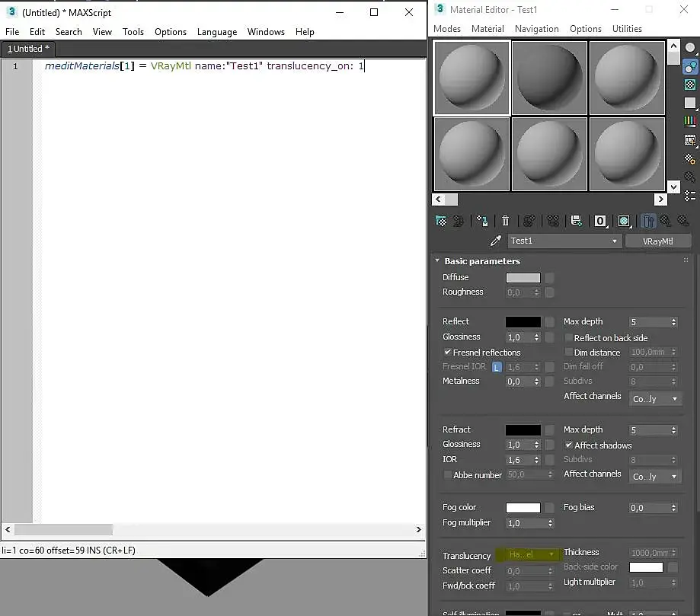Click Refract IOR spinner arrows
The height and width of the screenshot is (616, 700).
coord(536,460)
